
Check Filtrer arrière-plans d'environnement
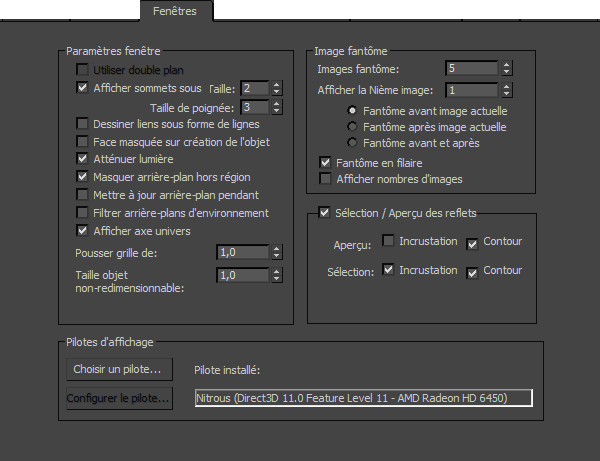82,213
